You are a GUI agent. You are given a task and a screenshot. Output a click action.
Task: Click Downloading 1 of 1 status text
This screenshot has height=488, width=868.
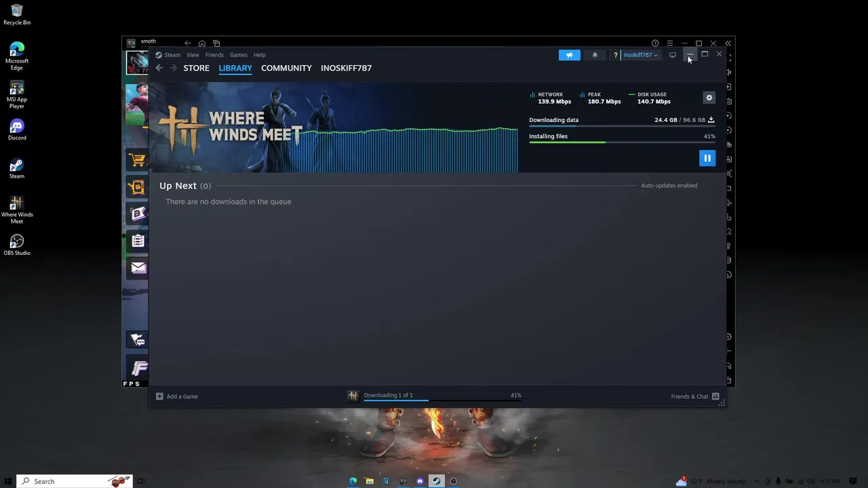pyautogui.click(x=388, y=395)
